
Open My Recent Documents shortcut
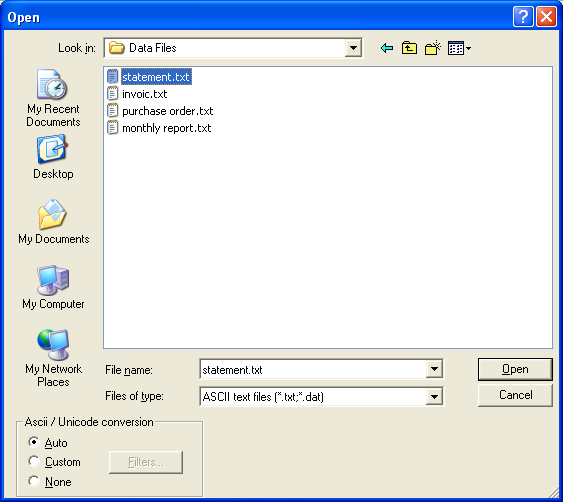point(53,98)
